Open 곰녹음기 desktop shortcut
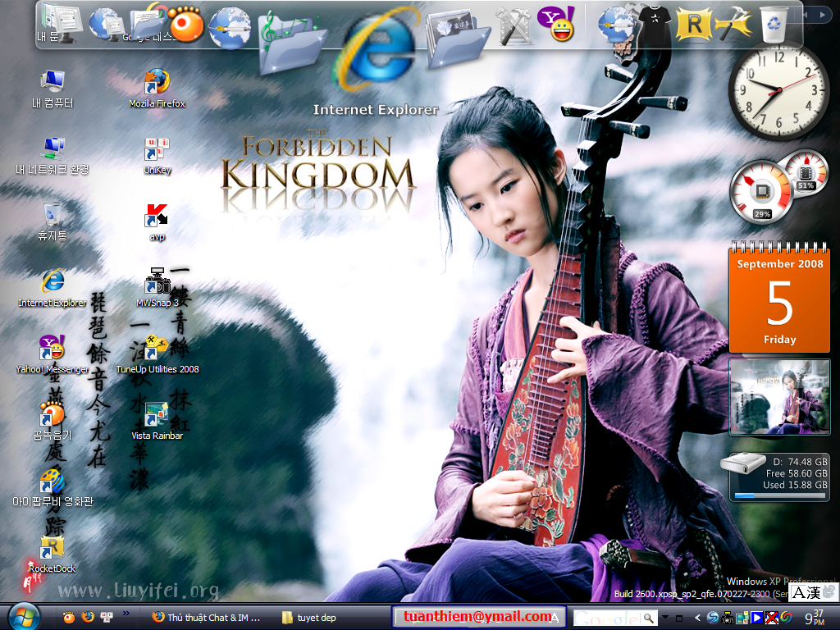The width and height of the screenshot is (840, 630). tap(52, 421)
